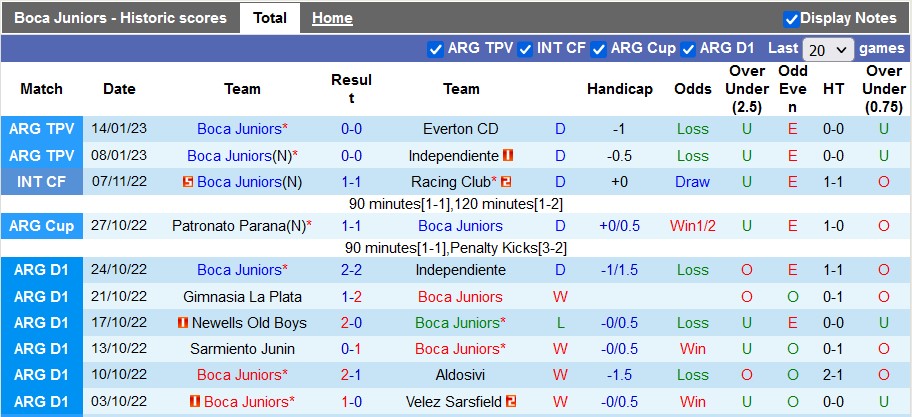Switch to the Home tab
Screen dimensions: 912x417
point(332,18)
